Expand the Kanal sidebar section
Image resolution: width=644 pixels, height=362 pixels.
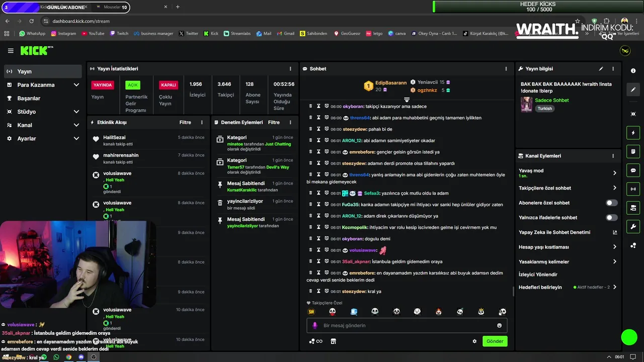click(43, 125)
